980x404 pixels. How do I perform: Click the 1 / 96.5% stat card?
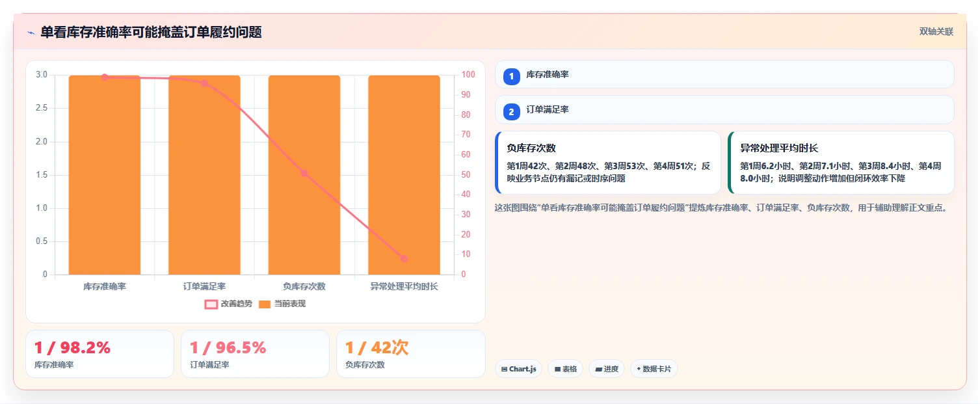(255, 354)
